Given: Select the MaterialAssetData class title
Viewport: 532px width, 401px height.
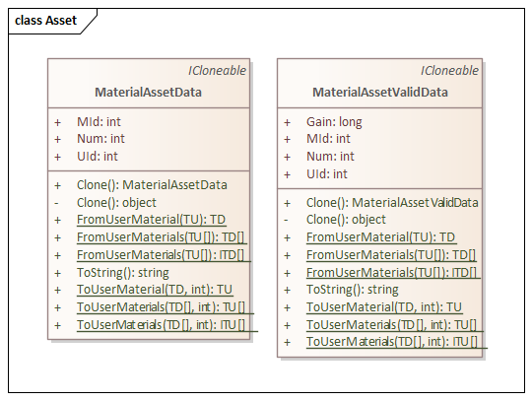Looking at the screenshot, I should click(148, 92).
